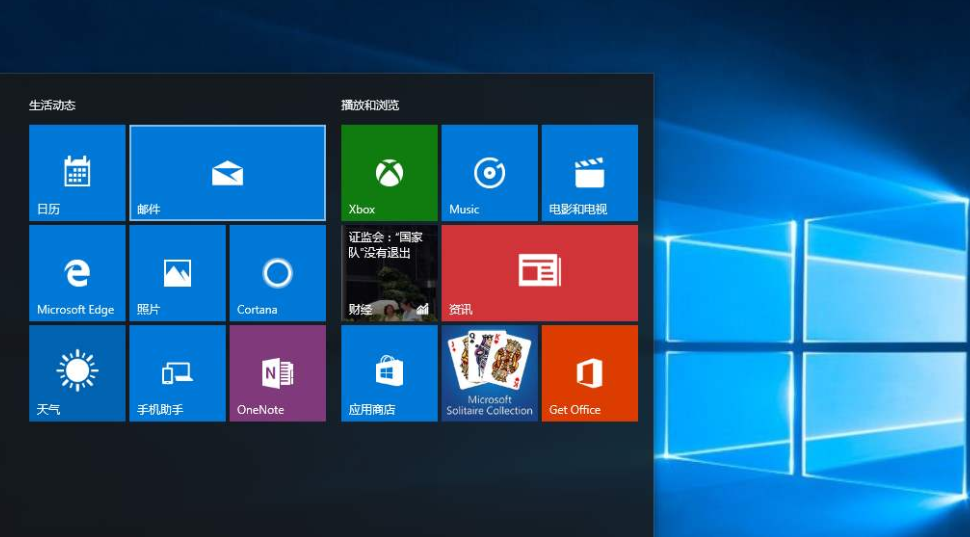Open the 日历 calendar tile

tap(77, 172)
